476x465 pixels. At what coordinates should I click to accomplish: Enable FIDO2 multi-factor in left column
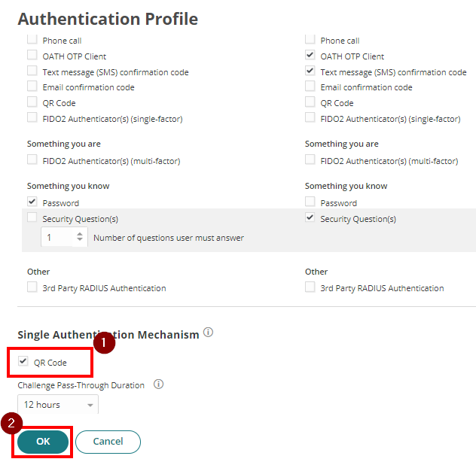32,160
